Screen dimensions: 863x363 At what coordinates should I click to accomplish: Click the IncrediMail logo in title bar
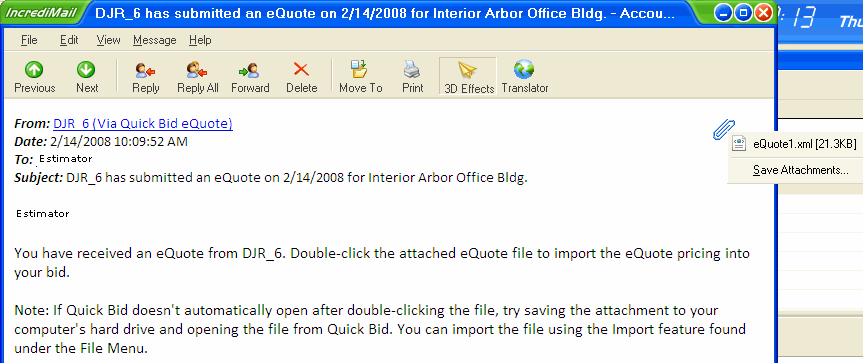click(41, 13)
